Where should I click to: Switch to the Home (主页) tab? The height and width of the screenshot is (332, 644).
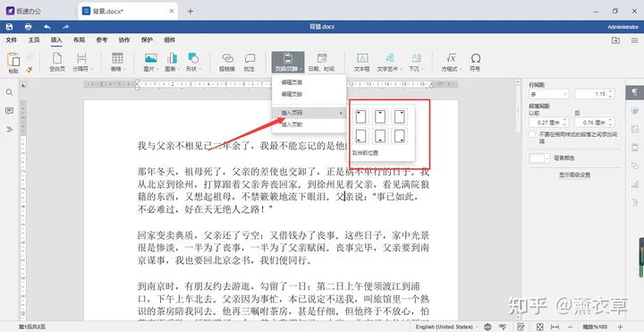point(34,40)
